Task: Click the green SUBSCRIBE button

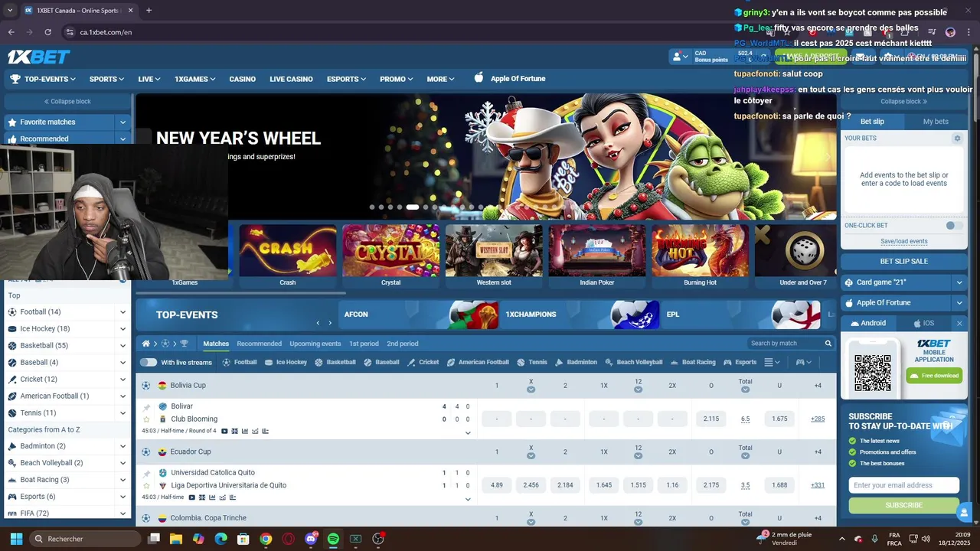Action: (903, 505)
